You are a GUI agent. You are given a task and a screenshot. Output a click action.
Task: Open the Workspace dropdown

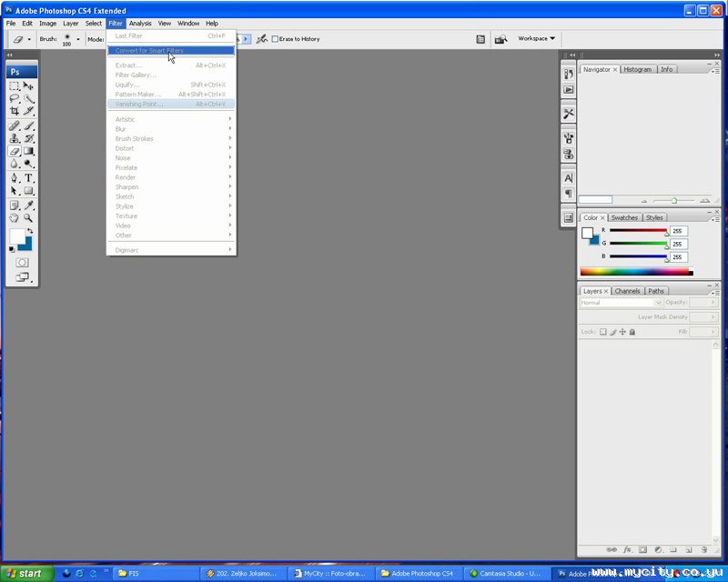[536, 38]
